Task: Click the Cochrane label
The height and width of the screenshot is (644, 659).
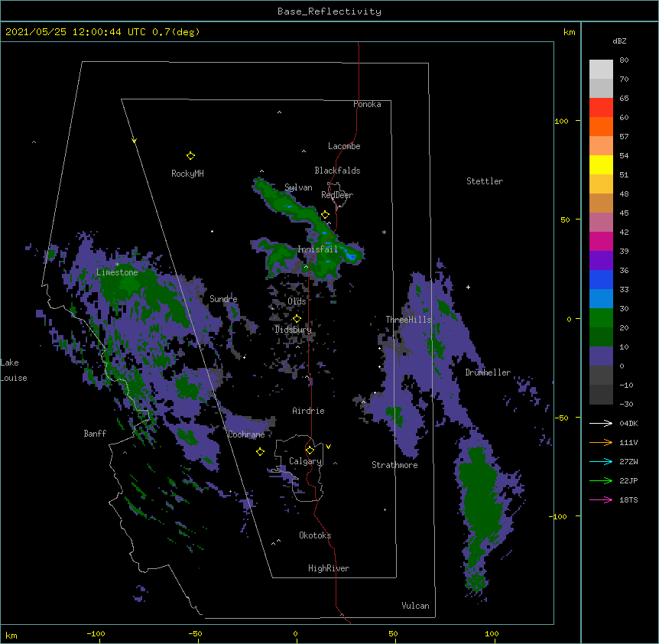Action: coord(246,434)
